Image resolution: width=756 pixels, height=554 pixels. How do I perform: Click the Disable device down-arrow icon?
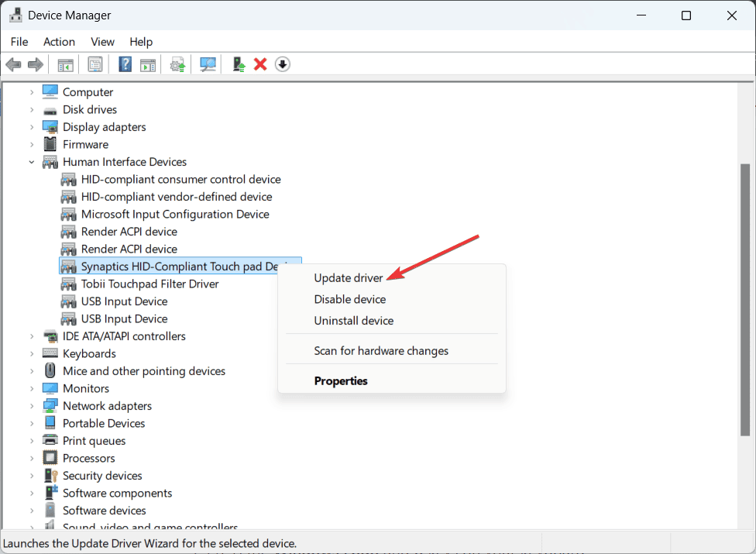(283, 64)
